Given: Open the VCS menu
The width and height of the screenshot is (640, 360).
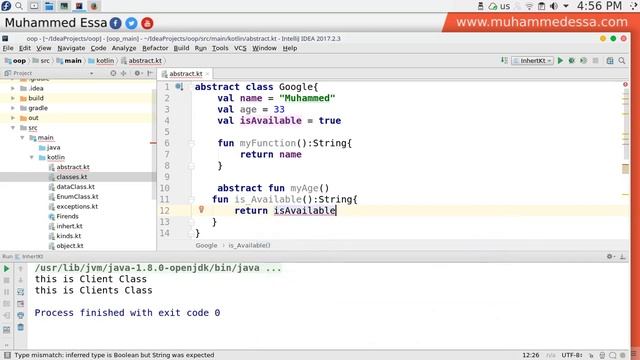Looking at the screenshot, I should (240, 48).
